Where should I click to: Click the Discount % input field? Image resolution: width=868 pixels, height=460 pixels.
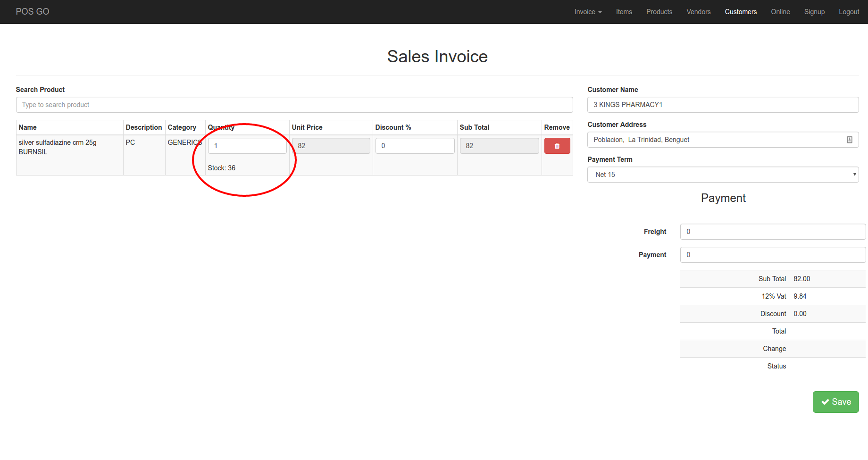tap(415, 146)
